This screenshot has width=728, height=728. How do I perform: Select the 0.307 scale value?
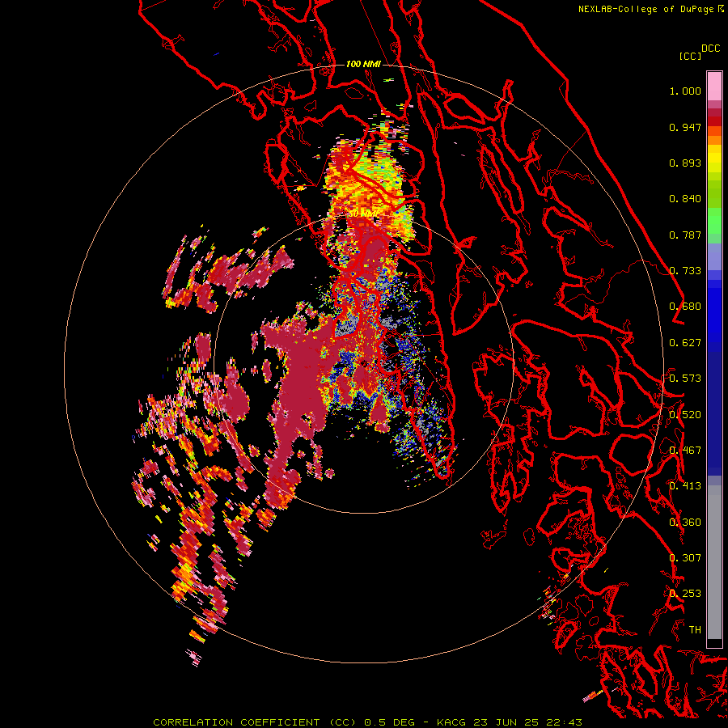pyautogui.click(x=685, y=558)
